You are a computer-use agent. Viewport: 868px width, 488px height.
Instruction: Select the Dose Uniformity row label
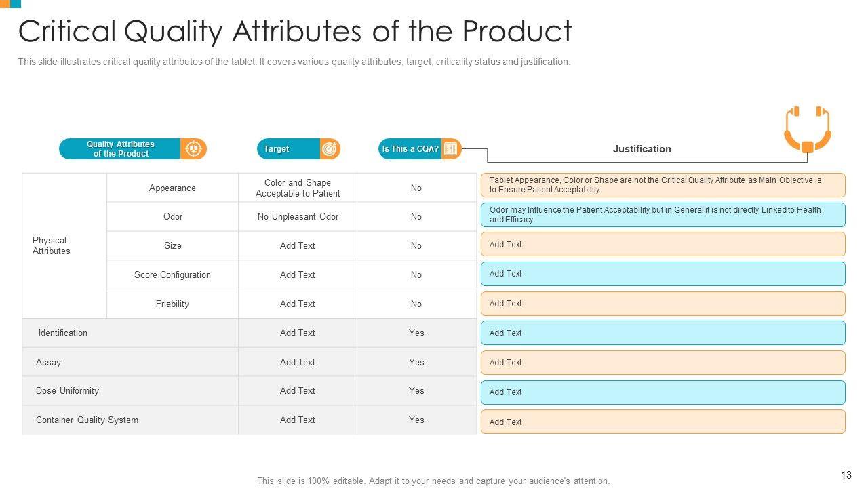[67, 391]
